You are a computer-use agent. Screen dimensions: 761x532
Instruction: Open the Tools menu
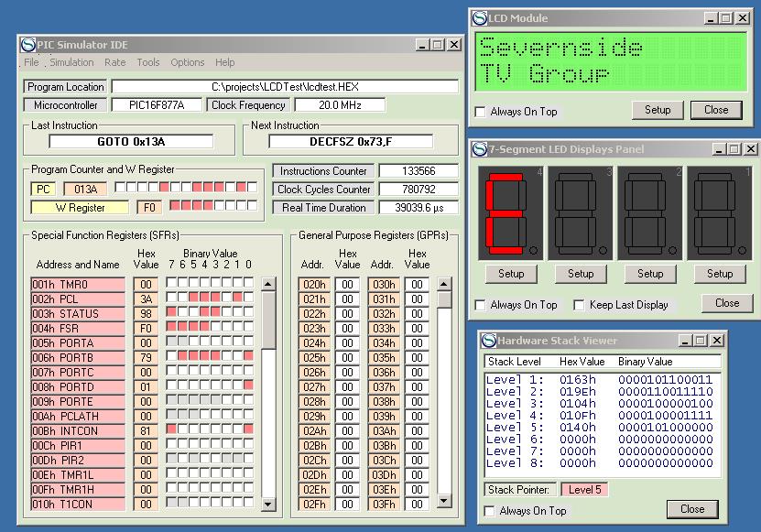[147, 62]
